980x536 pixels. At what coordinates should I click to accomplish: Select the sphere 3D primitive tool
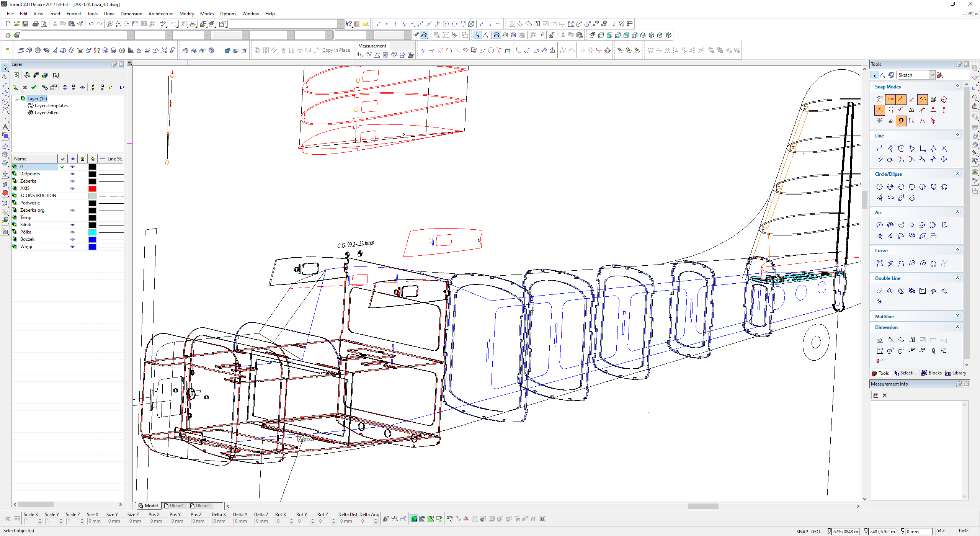pyautogui.click(x=38, y=51)
